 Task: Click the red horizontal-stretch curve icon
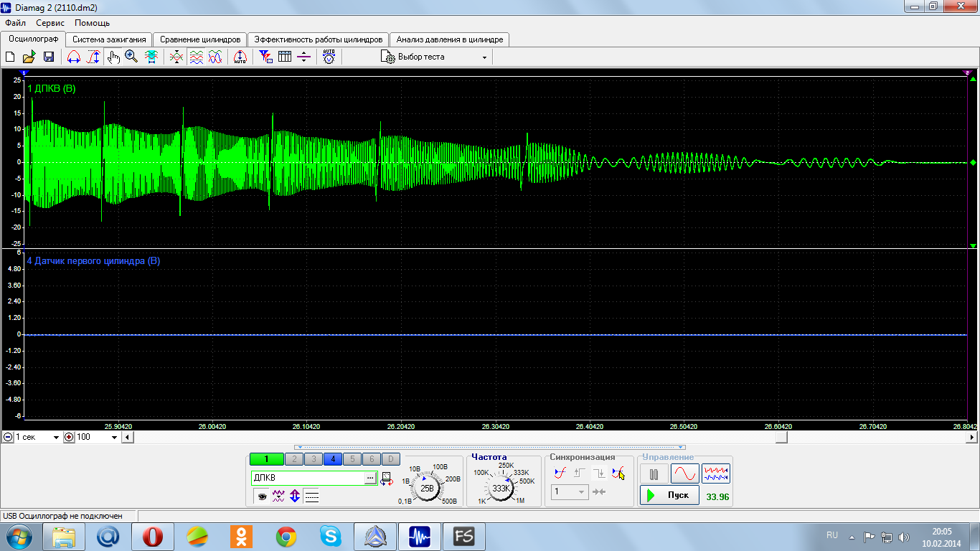pyautogui.click(x=74, y=57)
